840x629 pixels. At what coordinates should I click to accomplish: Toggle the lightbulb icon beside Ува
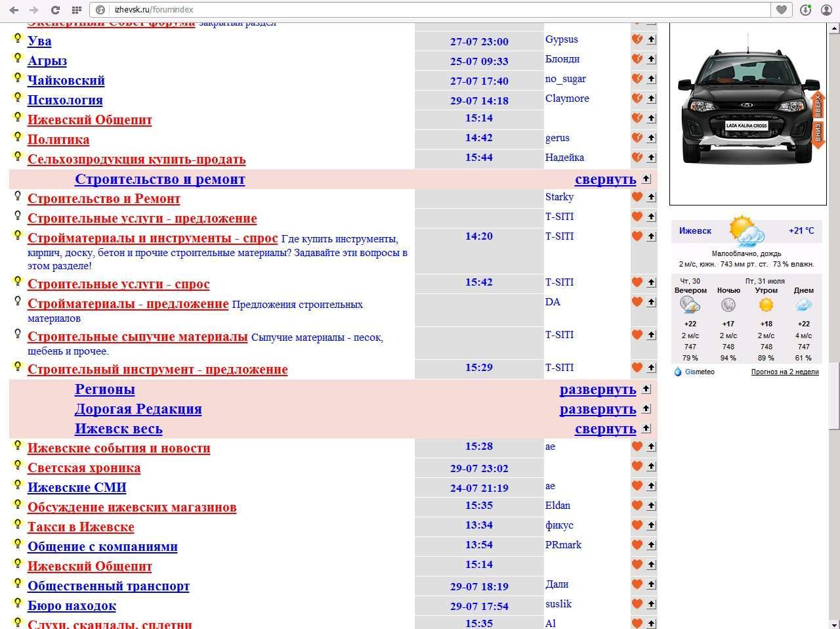click(18, 39)
